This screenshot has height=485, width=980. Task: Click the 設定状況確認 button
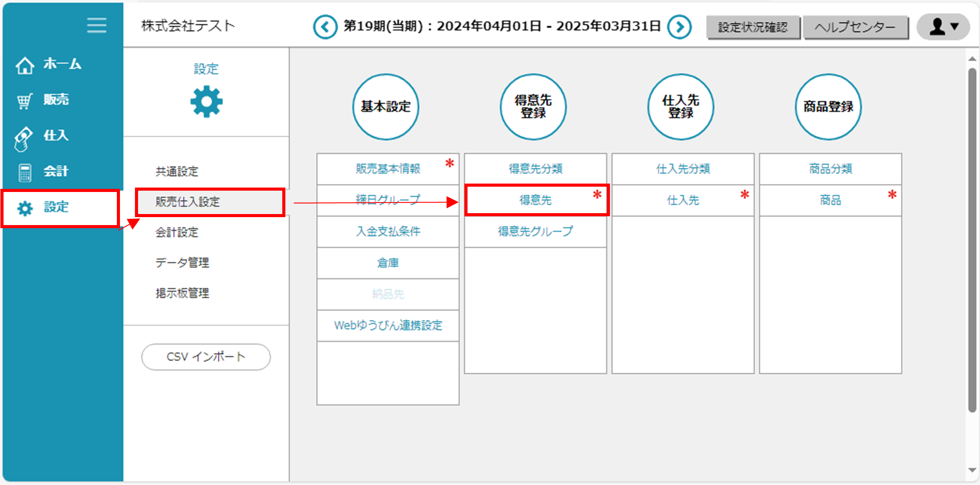[x=753, y=27]
